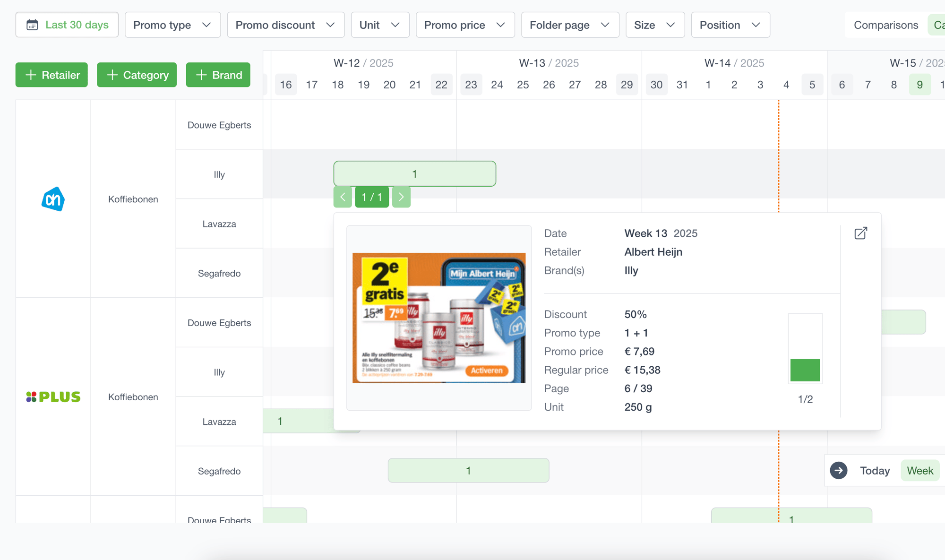Go to previous promo with left chevron

point(343,197)
